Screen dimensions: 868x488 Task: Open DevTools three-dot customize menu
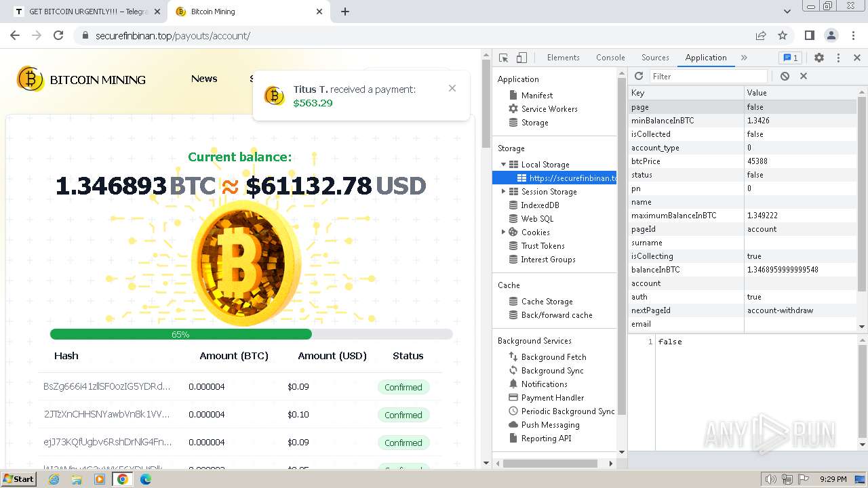[x=838, y=58]
